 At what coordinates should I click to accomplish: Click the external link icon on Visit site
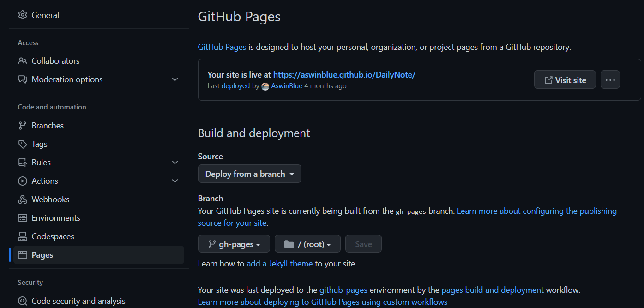click(x=548, y=80)
